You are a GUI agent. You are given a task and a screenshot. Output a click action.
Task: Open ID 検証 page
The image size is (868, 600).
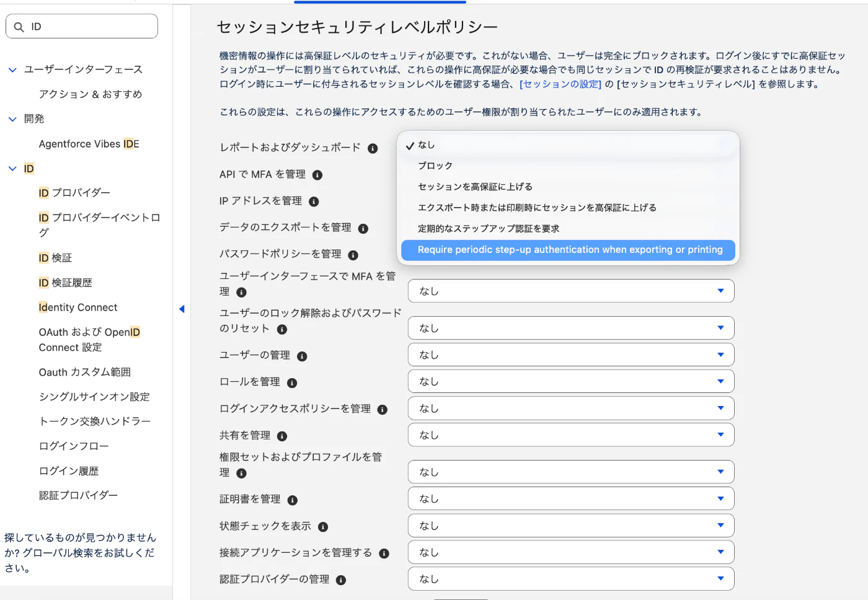click(x=55, y=258)
